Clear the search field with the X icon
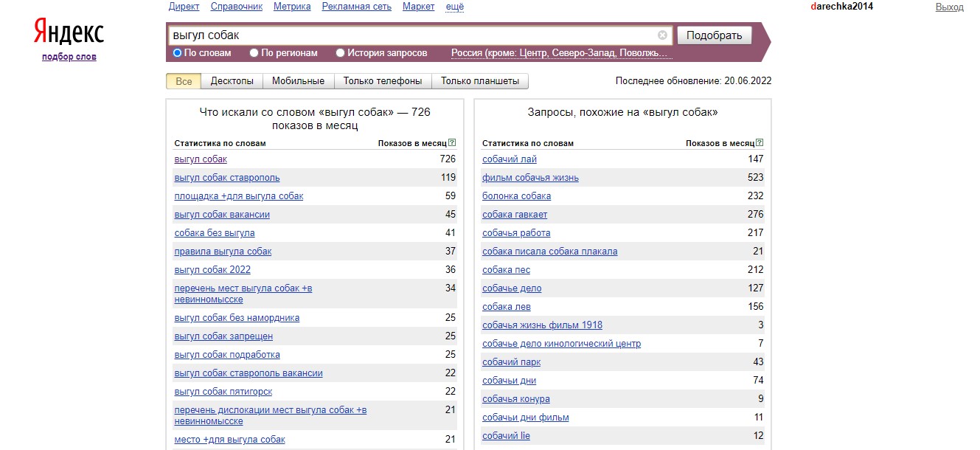 pyautogui.click(x=662, y=35)
